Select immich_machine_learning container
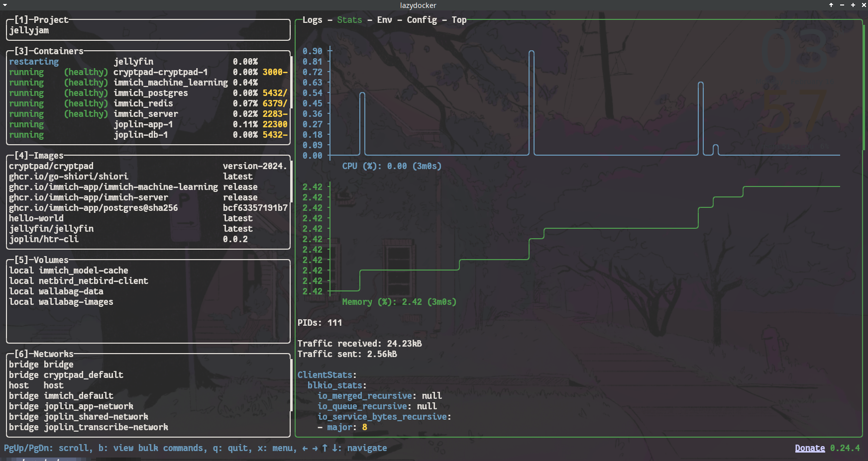 (x=148, y=83)
